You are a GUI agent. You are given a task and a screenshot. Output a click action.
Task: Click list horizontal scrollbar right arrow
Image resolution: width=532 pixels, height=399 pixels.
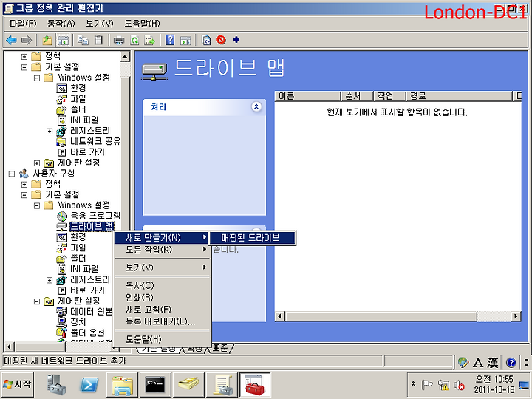click(x=516, y=316)
